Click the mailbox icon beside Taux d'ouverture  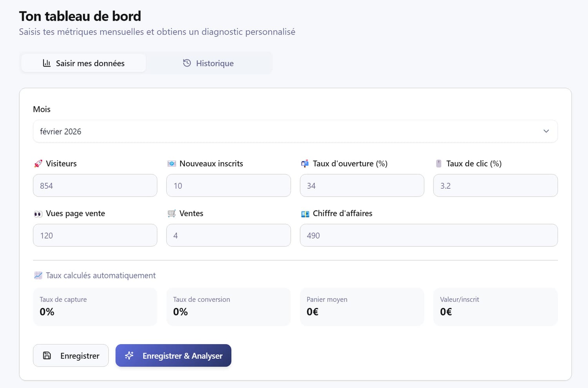click(305, 164)
